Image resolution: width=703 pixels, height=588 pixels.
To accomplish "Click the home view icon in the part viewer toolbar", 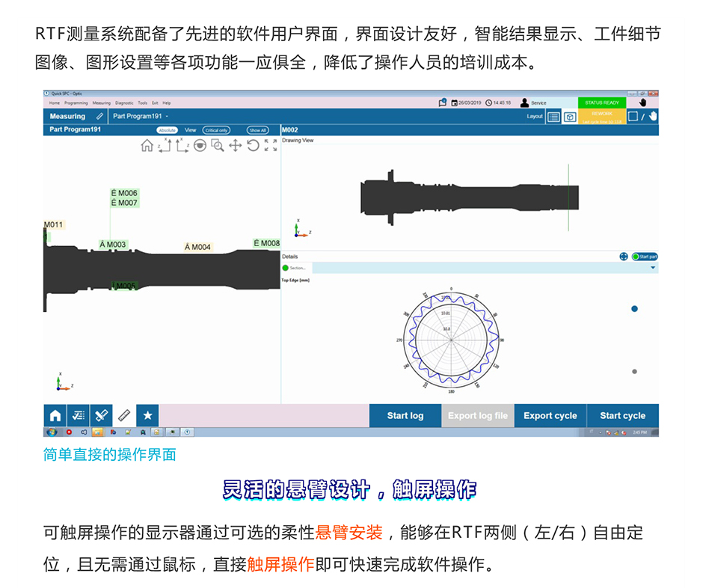I will click(147, 145).
